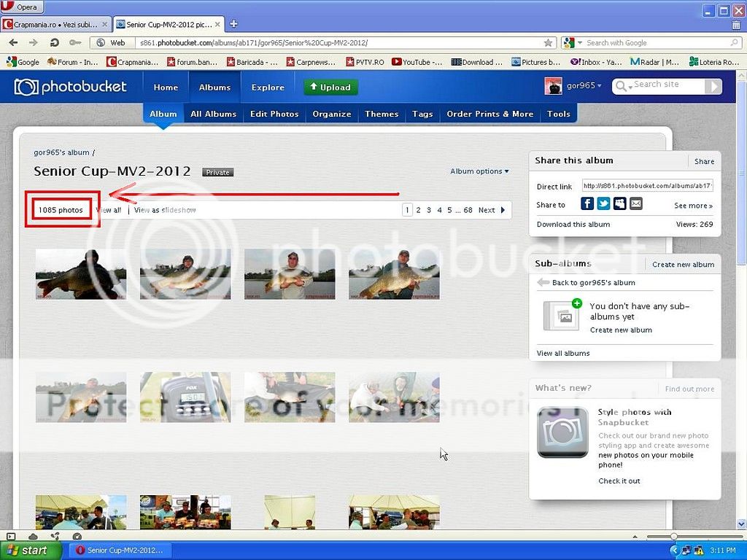Click the browser address bar

click(x=340, y=43)
